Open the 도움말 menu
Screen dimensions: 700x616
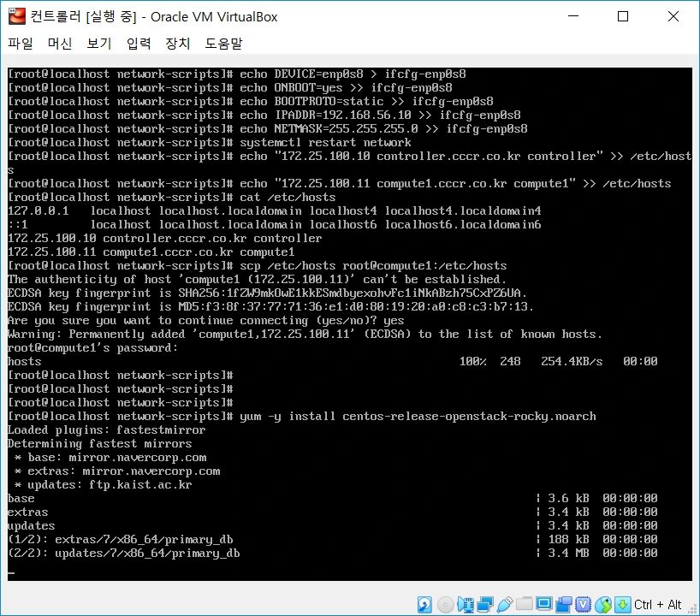pyautogui.click(x=223, y=44)
